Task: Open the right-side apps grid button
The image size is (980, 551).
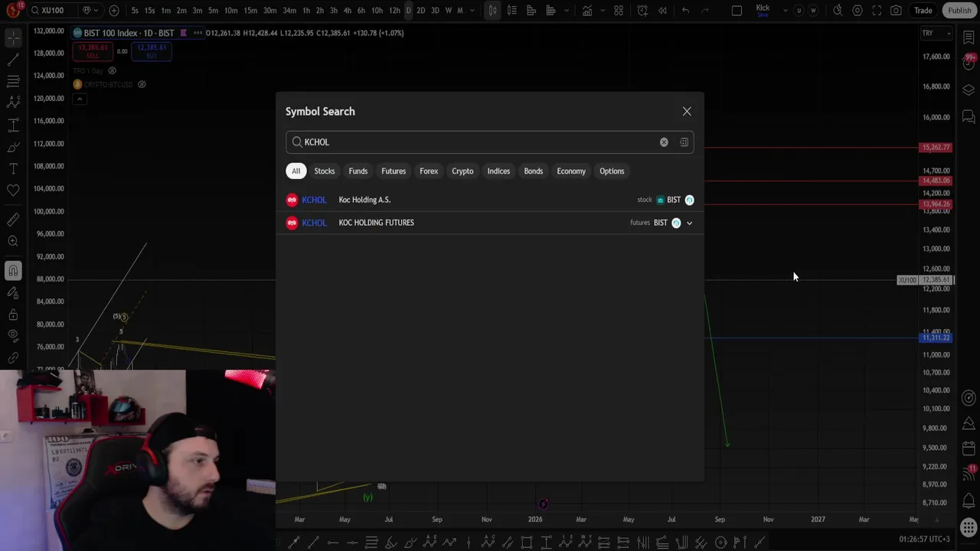Action: click(x=969, y=527)
